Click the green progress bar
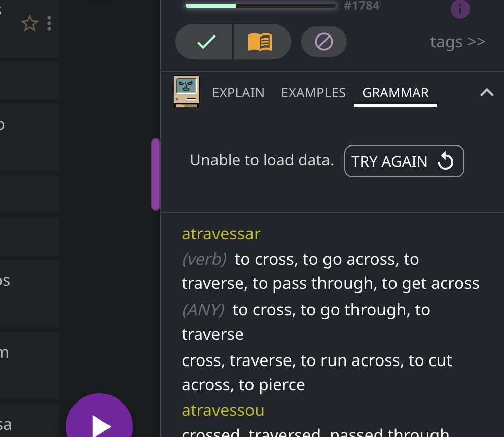The image size is (504, 437). [x=261, y=6]
